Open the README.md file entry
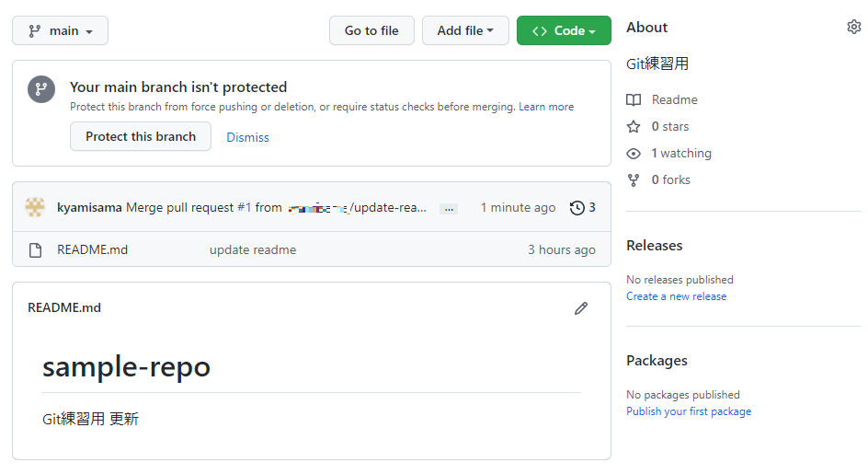Screen dimensions: 868x474 coord(92,249)
